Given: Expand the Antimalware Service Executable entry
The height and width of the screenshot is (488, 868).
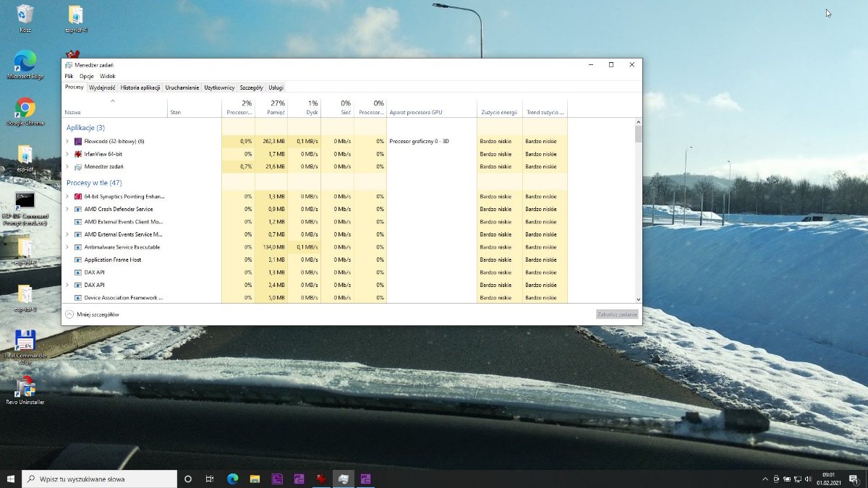Looking at the screenshot, I should tap(67, 247).
